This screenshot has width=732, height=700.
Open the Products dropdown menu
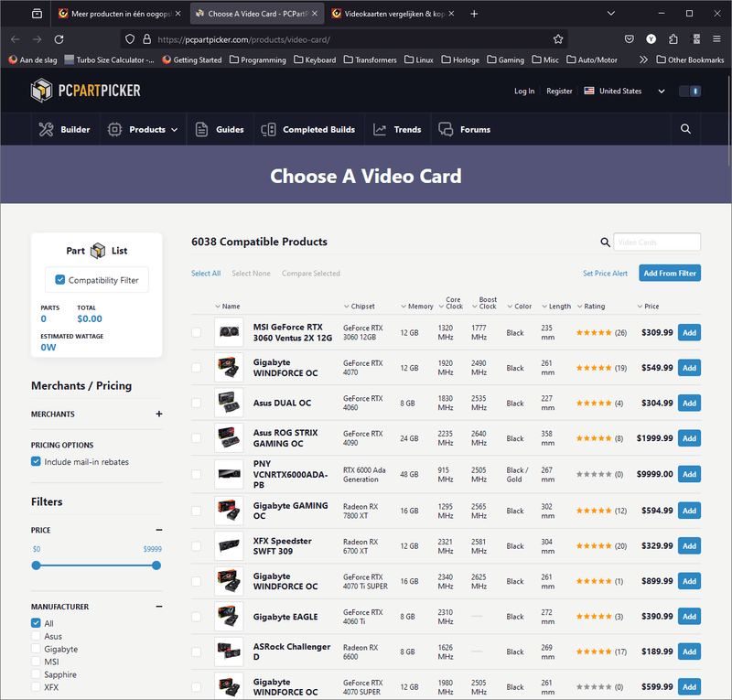143,129
